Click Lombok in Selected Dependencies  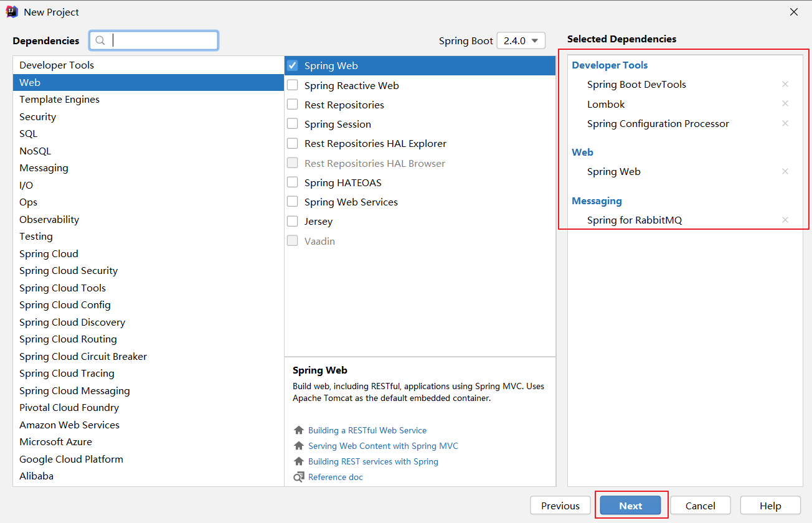click(x=606, y=104)
